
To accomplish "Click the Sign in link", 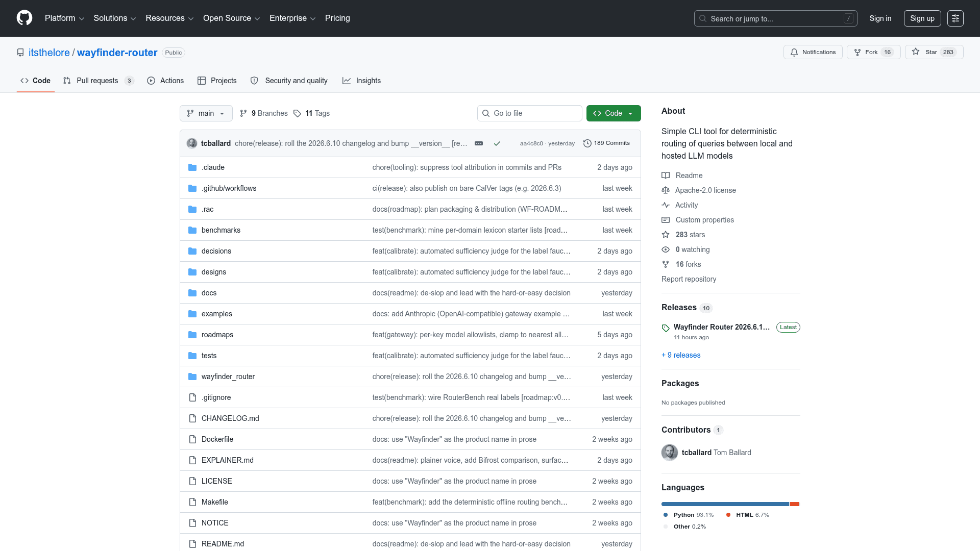I will [880, 18].
